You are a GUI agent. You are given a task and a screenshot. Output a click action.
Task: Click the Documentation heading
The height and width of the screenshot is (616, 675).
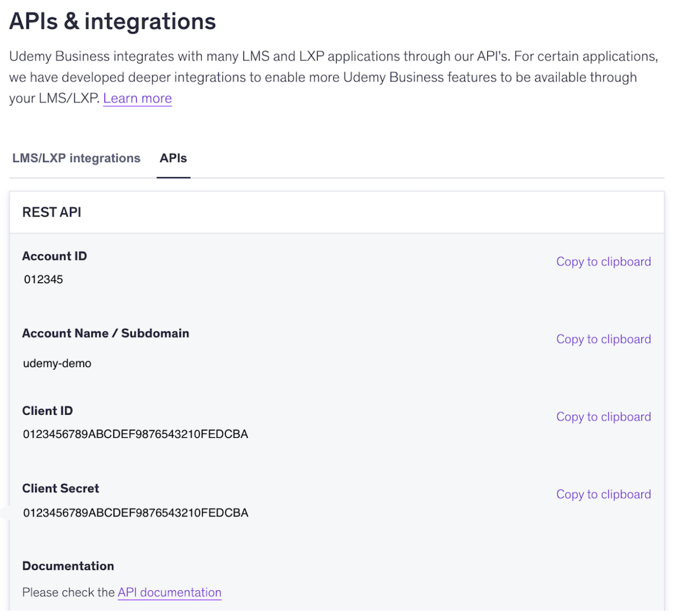click(68, 566)
